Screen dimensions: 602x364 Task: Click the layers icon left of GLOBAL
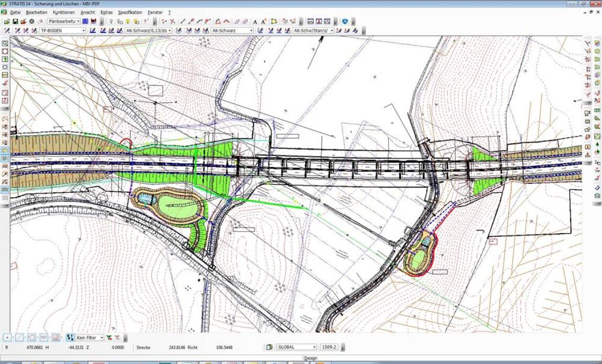270,347
